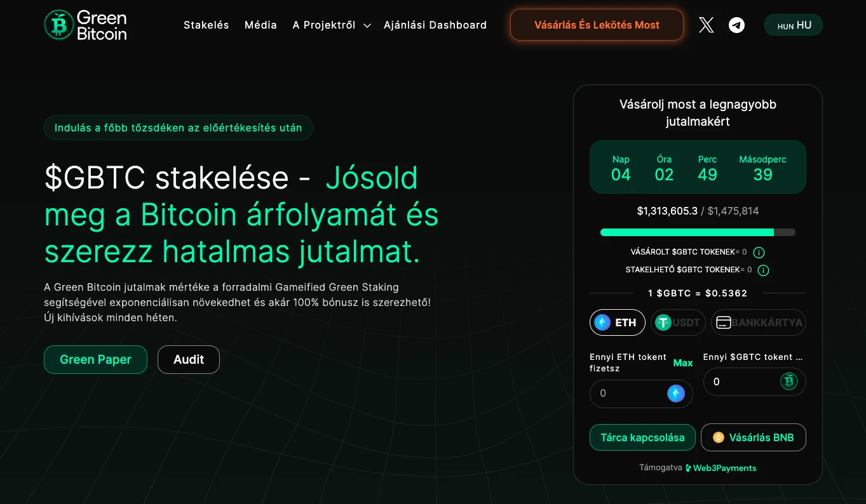Expand the A Projektről menu chevron
The image size is (866, 504).
tap(367, 25)
